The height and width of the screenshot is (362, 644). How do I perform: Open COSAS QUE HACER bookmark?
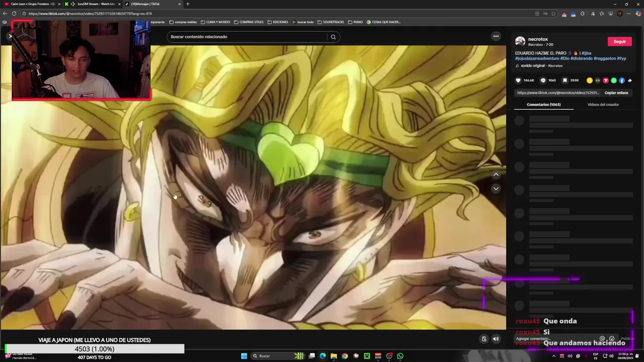384,22
